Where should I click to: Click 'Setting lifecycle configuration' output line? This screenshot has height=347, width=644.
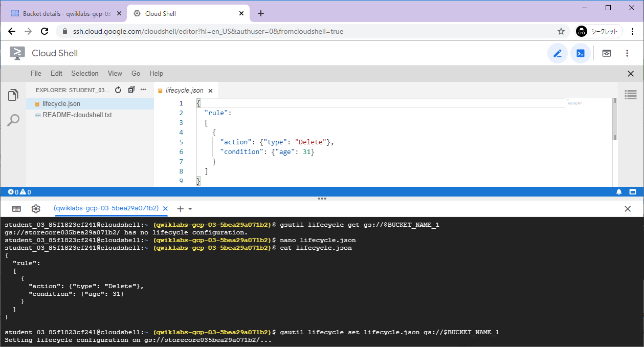click(138, 340)
